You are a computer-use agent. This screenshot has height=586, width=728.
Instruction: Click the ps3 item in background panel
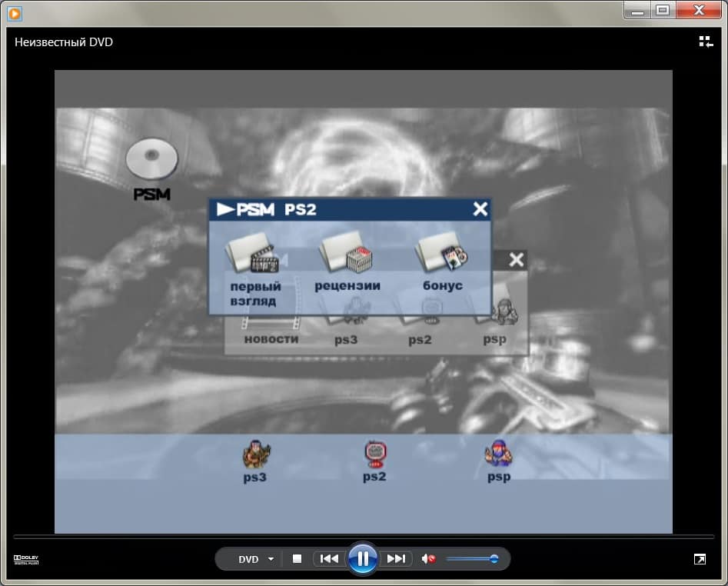click(x=347, y=340)
